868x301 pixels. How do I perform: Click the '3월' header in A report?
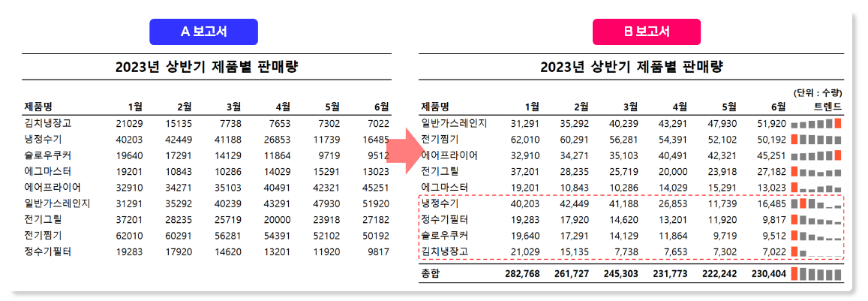[233, 107]
